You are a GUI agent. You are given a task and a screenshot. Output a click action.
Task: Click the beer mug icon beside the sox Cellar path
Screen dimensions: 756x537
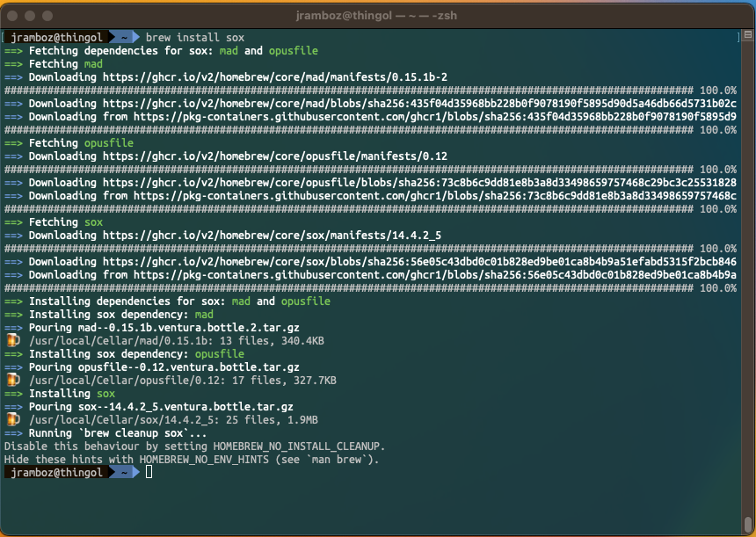[x=12, y=420]
